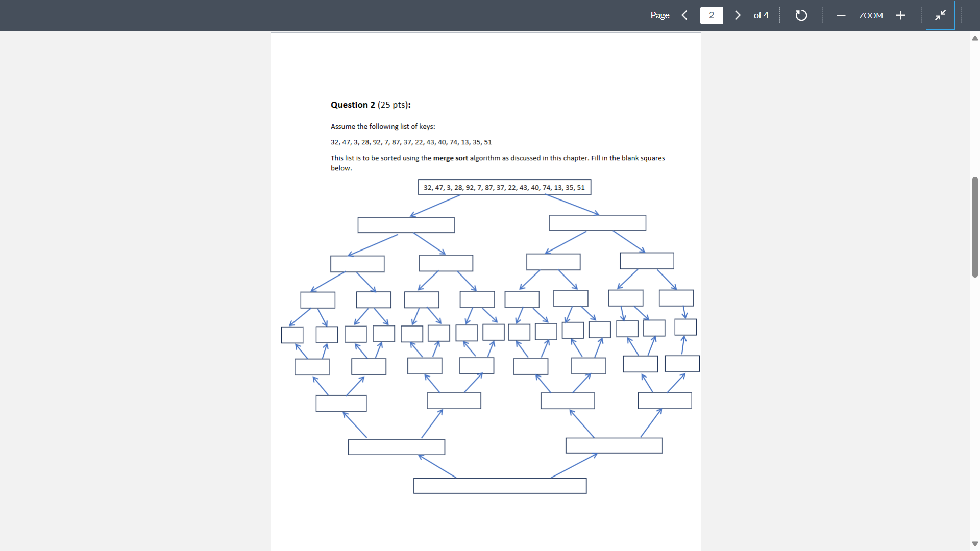Click the second-level left blank box
Viewport: 980px width, 551px height.
(x=406, y=225)
